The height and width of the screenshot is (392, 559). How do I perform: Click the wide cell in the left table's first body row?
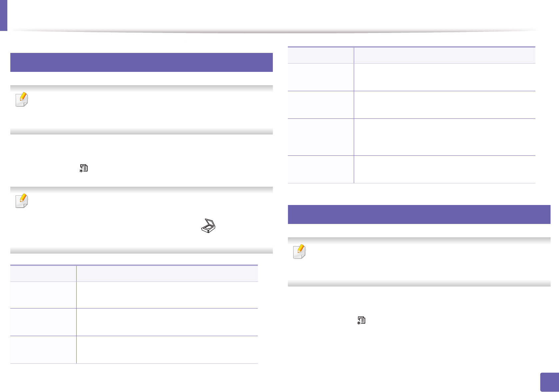tap(167, 295)
